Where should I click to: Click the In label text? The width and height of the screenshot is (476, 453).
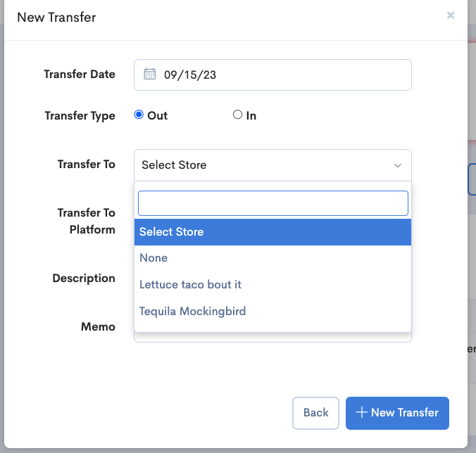pos(251,115)
